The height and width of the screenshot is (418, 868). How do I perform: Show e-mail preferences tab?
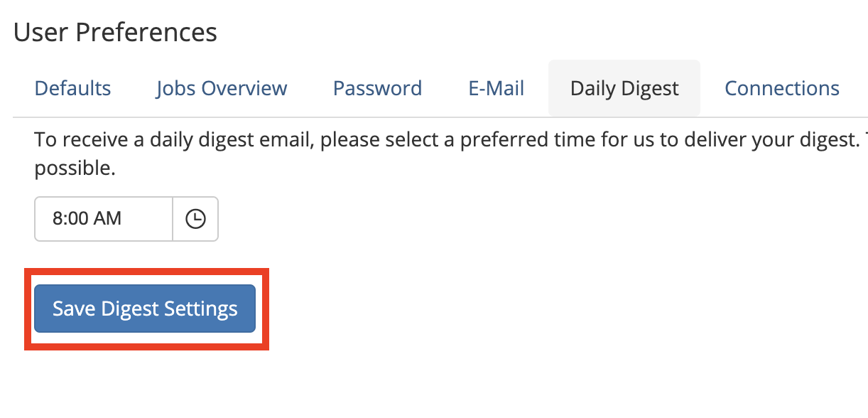[x=496, y=89]
